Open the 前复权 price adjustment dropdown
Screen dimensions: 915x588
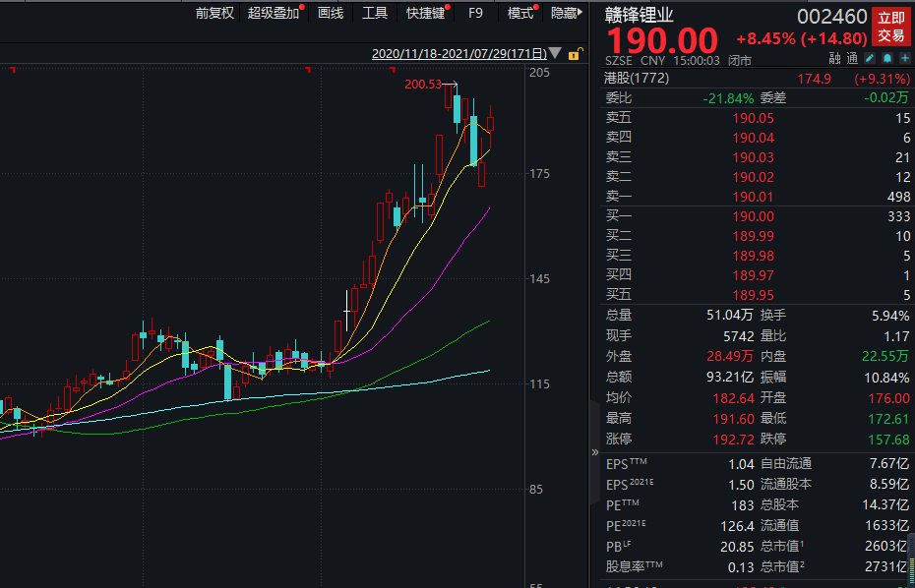point(214,13)
